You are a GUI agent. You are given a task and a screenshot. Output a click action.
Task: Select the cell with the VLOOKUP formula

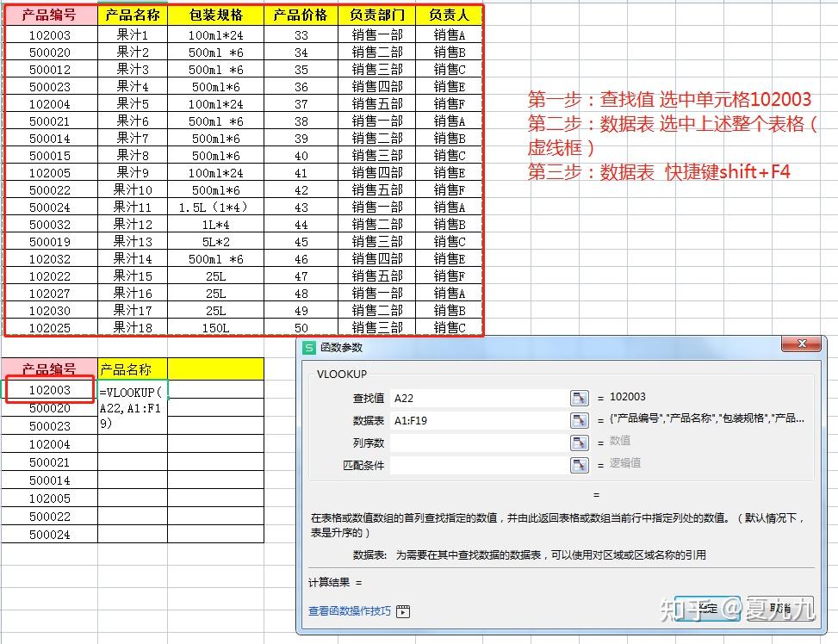[133, 407]
